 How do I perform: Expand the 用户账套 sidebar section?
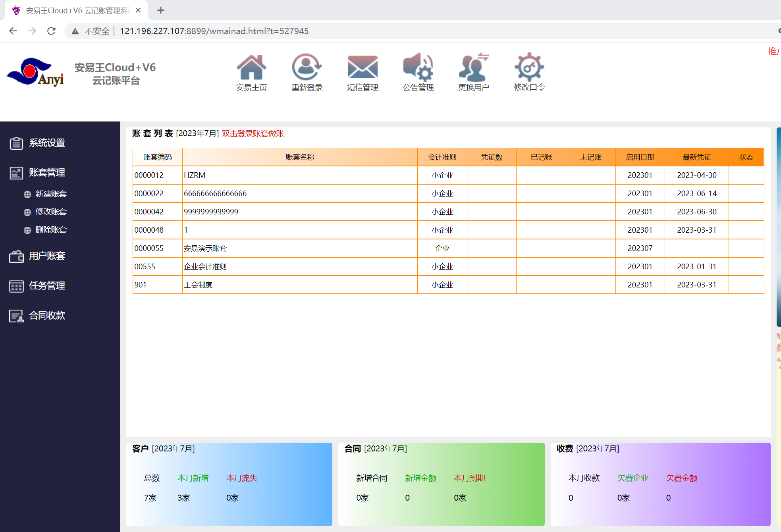47,256
